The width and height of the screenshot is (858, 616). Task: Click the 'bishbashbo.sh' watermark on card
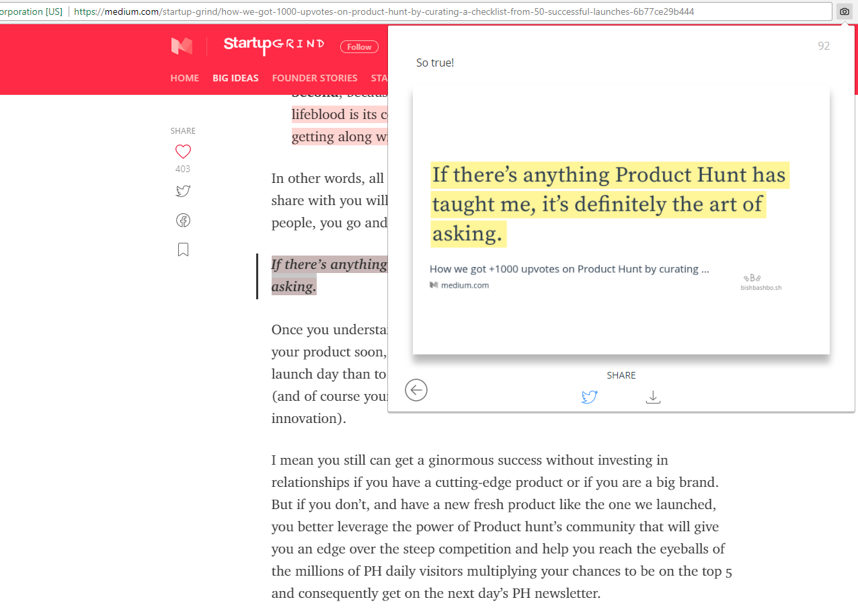click(761, 288)
